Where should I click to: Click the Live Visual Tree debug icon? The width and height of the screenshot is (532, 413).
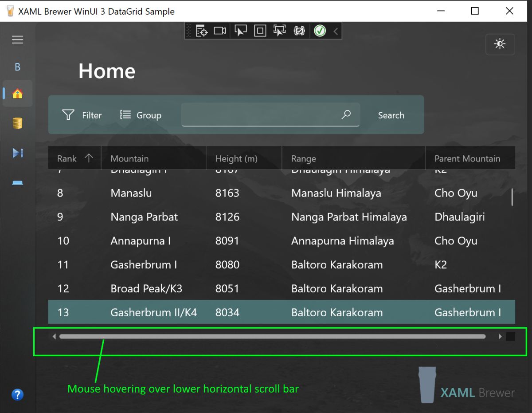202,31
